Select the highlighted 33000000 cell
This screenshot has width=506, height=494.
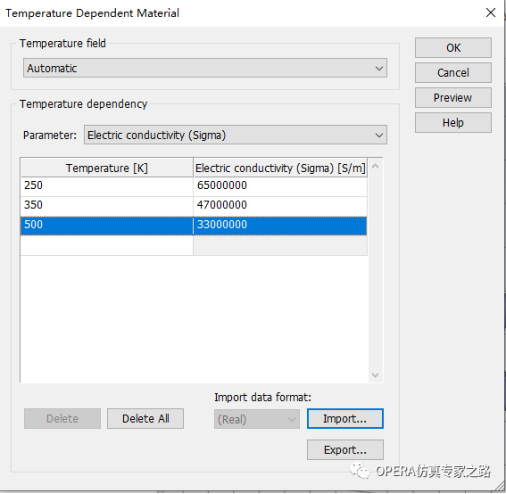280,225
